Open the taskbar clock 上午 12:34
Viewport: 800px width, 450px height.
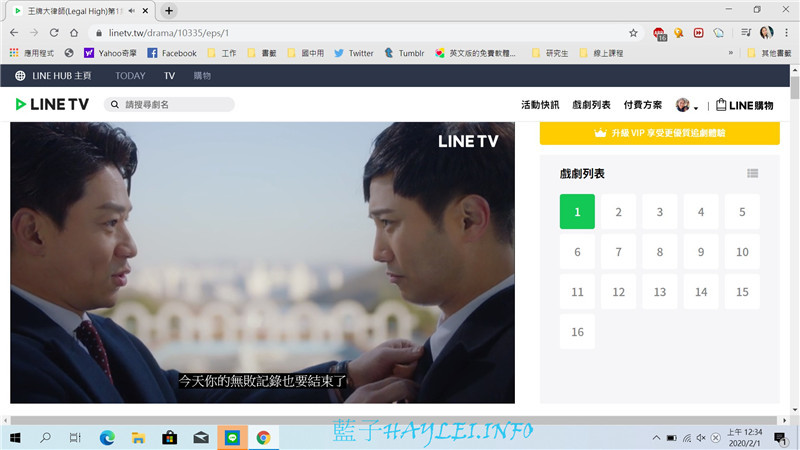pyautogui.click(x=744, y=438)
